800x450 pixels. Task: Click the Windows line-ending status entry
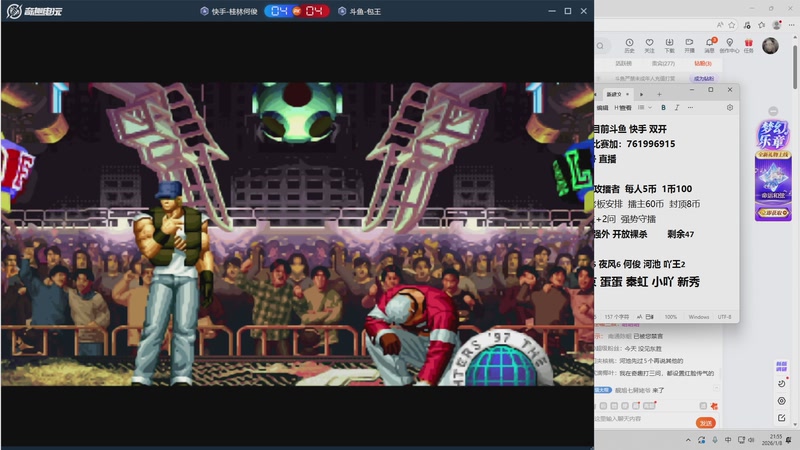(x=698, y=317)
